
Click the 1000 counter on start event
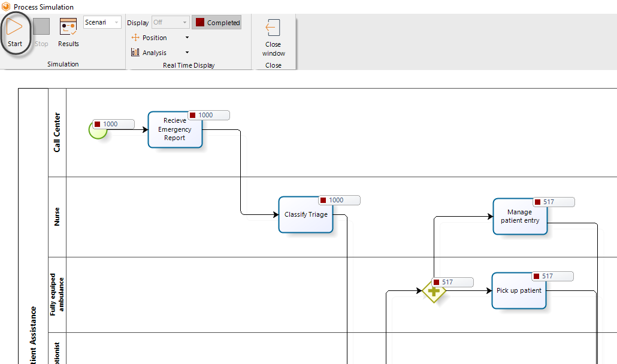(x=114, y=124)
